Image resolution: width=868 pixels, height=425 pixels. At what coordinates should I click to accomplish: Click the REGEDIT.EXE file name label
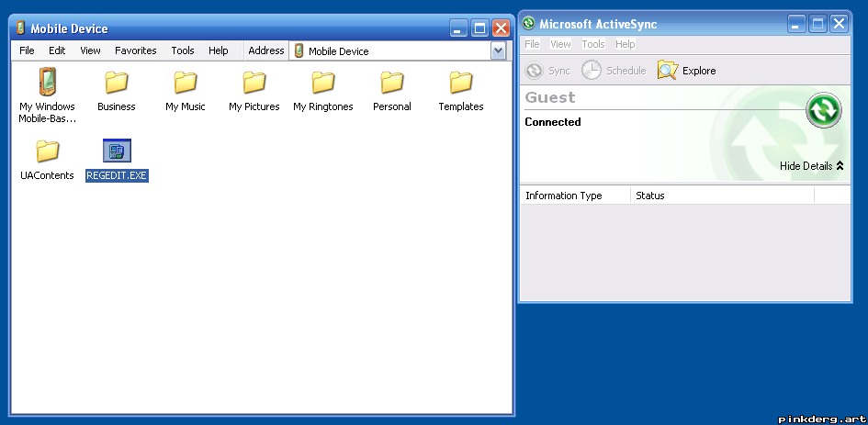[117, 175]
